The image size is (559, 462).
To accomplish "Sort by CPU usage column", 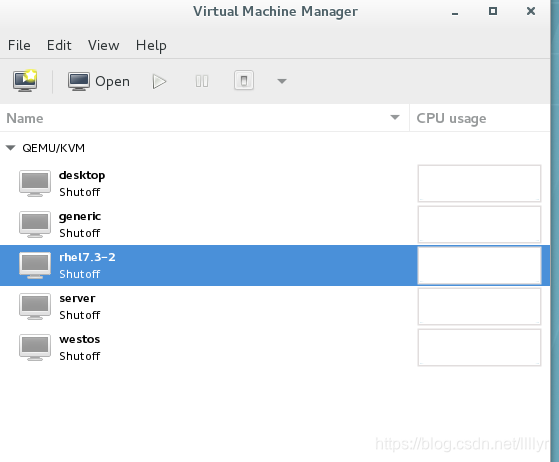I will click(x=480, y=118).
